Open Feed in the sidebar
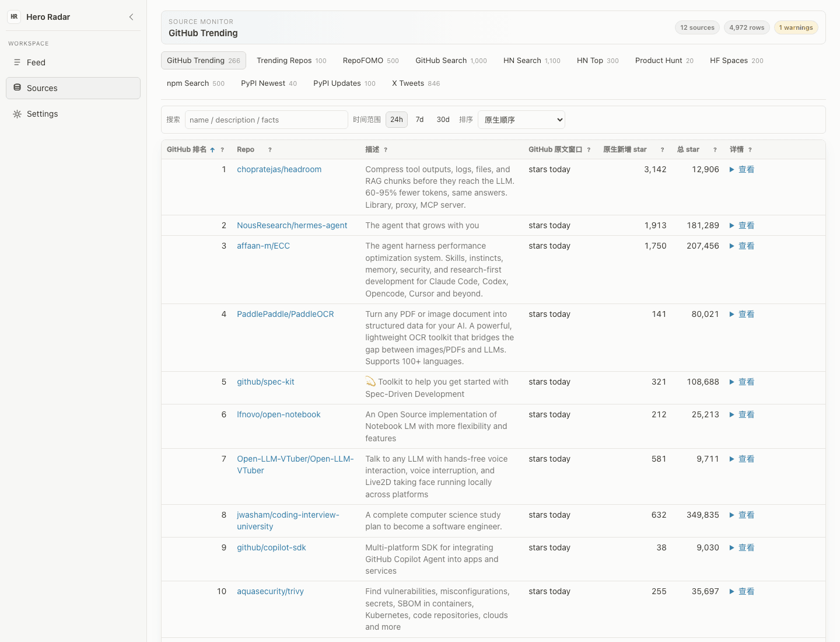The width and height of the screenshot is (840, 642). point(73,62)
